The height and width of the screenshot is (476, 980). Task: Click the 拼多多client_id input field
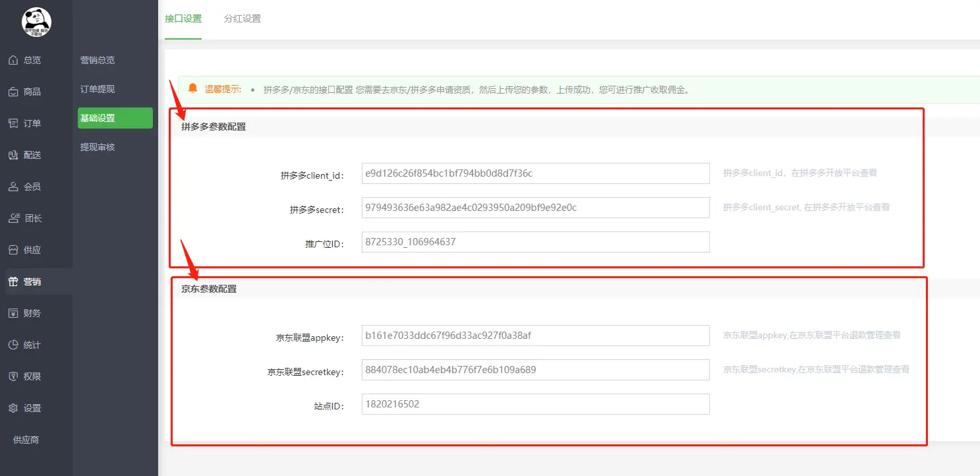click(536, 173)
